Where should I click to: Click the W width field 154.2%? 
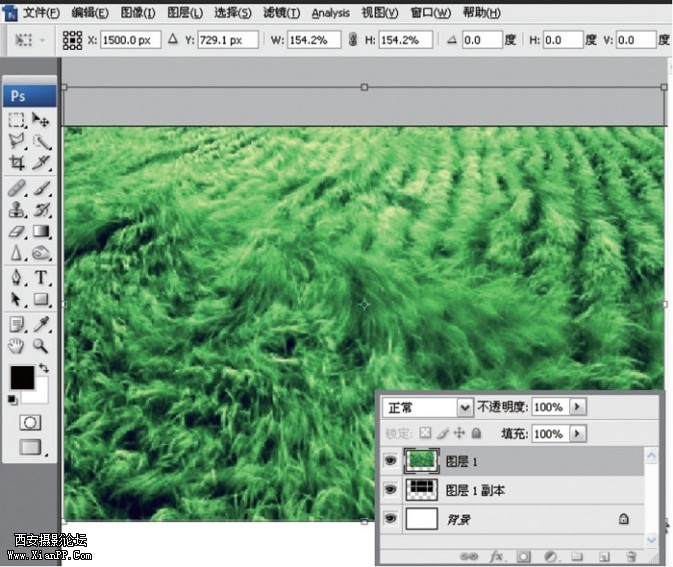tap(314, 40)
